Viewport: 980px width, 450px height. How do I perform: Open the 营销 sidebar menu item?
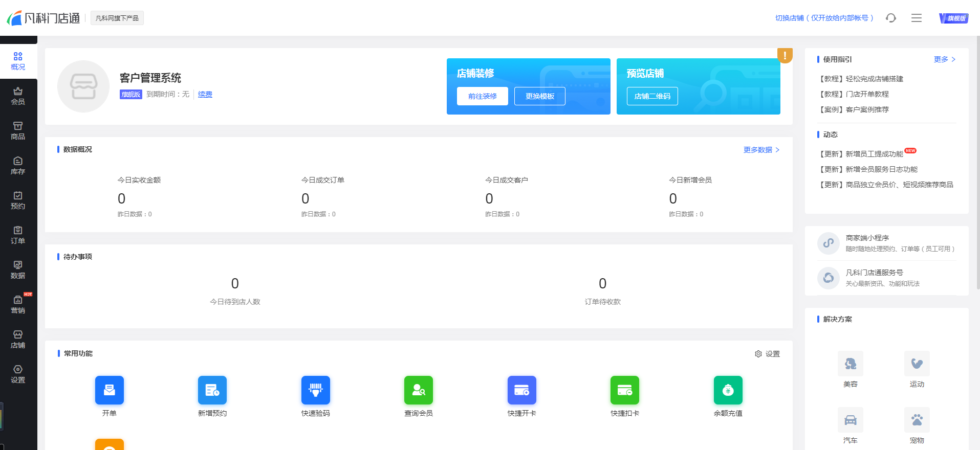tap(18, 305)
